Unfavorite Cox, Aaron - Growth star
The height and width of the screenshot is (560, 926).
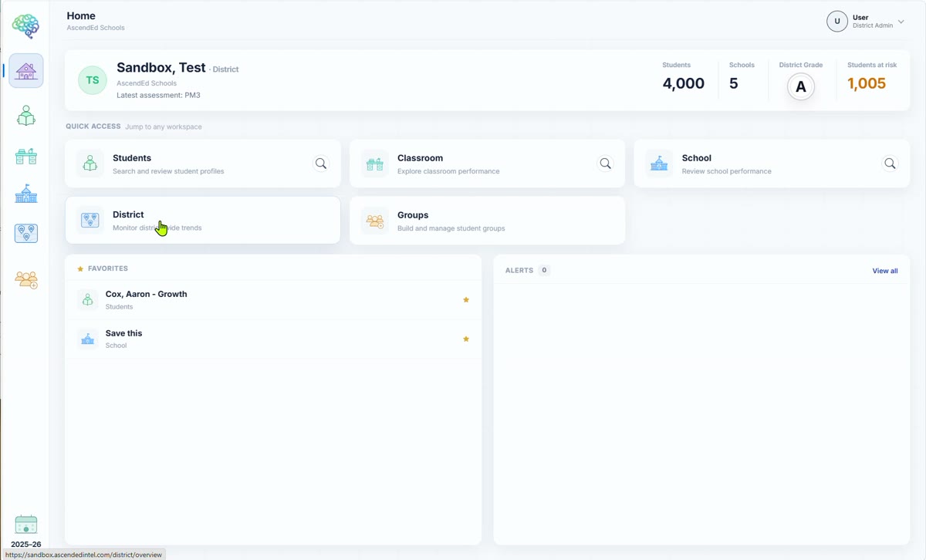466,300
